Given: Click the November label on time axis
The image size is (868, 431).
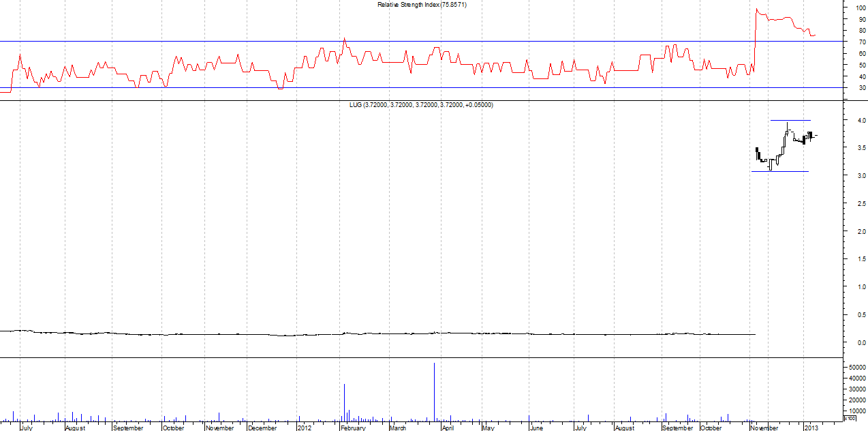Looking at the screenshot, I should coord(764,428).
